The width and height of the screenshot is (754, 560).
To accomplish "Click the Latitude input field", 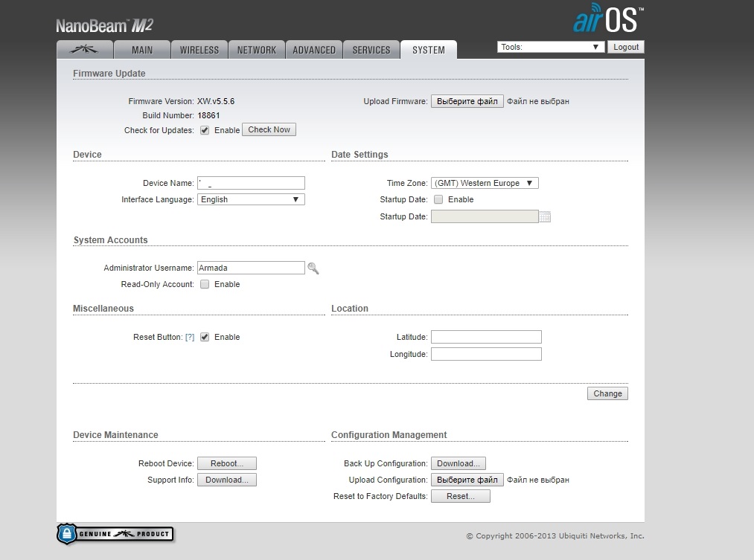I will point(486,337).
